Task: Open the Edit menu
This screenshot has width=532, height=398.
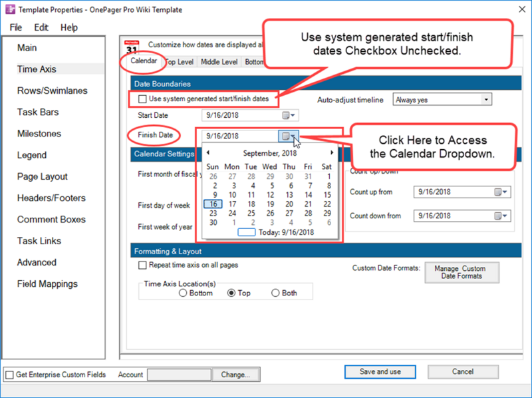Action: pos(41,27)
